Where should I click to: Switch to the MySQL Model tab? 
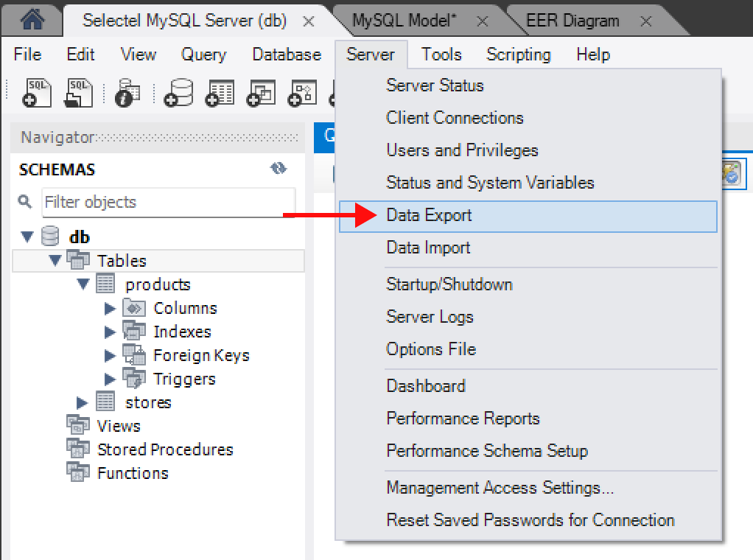click(x=404, y=21)
